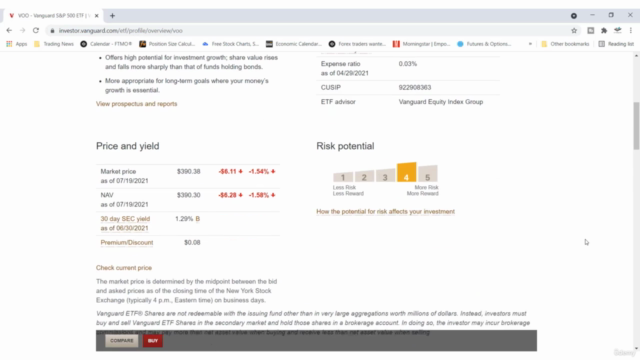Click the scrollbar up arrow
640x360 pixels.
coord(636,56)
